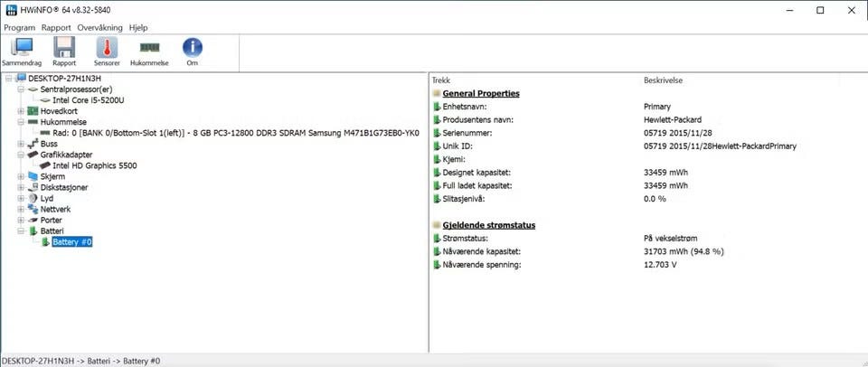This screenshot has width=868, height=367.
Task: Click the Kjemi row label
Action: pos(454,159)
